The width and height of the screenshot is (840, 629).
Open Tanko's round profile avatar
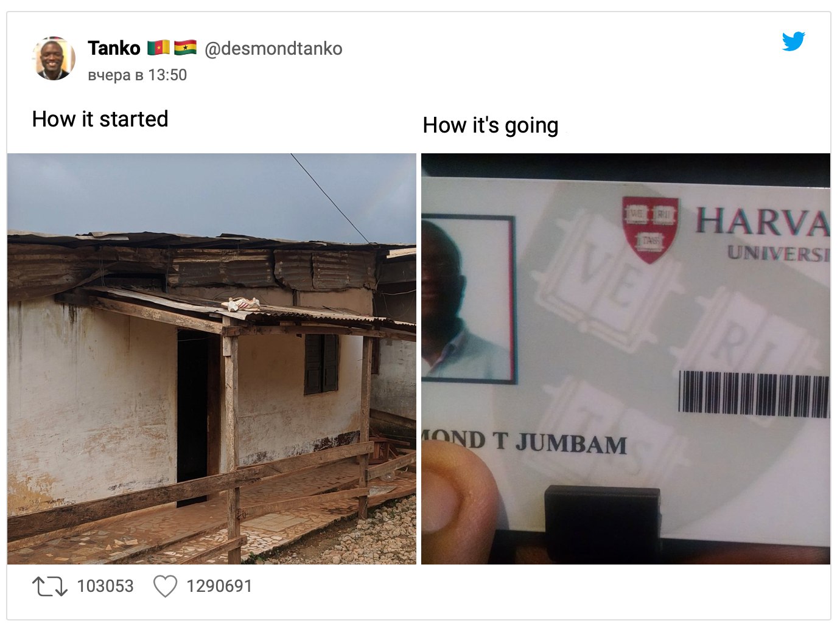point(54,58)
